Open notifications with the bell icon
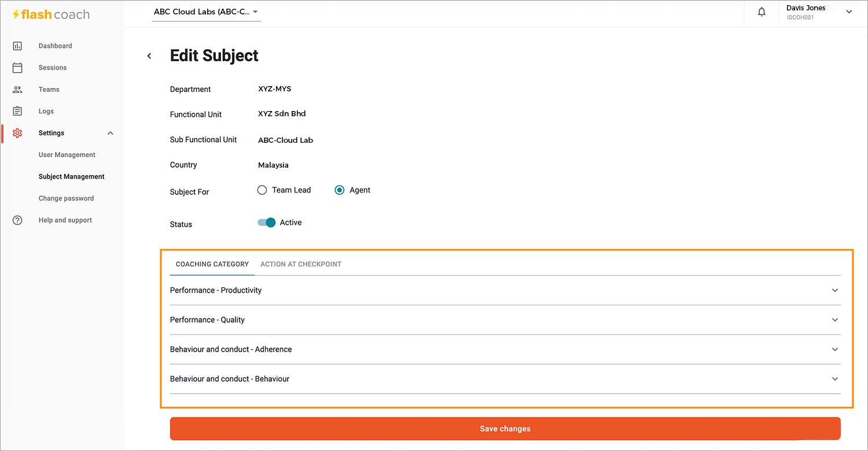The width and height of the screenshot is (868, 451). (762, 12)
